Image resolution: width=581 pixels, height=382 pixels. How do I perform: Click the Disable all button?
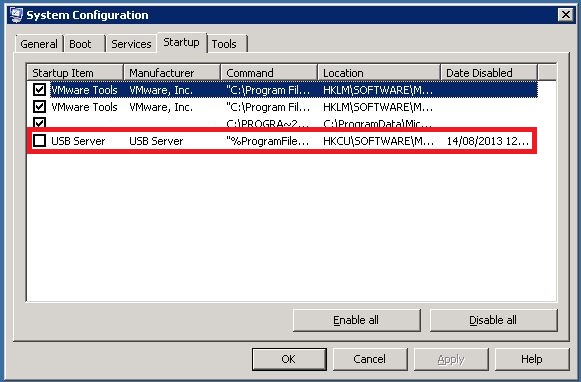[x=493, y=320]
